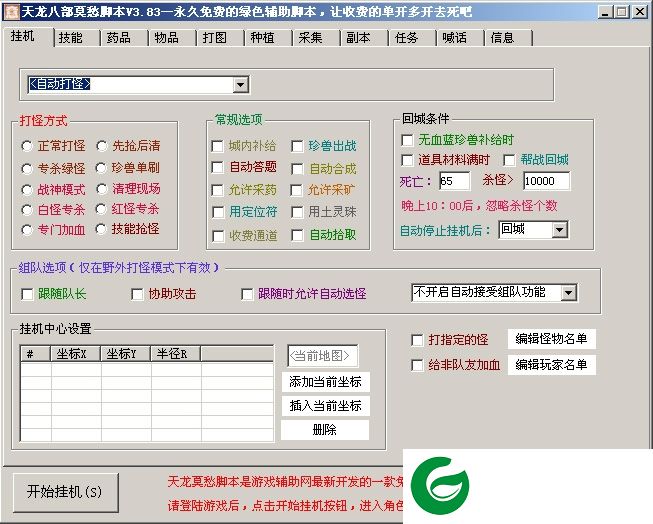Viewport: 653px width, 524px height.
Task: Switch to the 技能 tab
Action: pos(76,38)
